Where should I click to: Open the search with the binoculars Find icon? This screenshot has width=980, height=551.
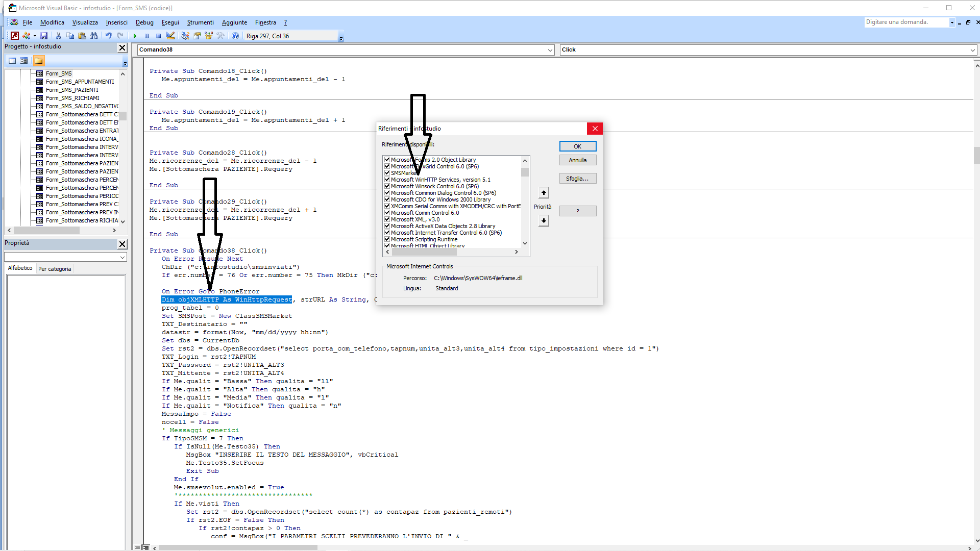[94, 36]
